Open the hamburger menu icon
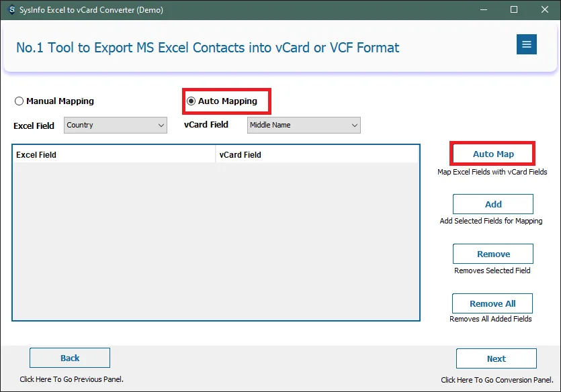The height and width of the screenshot is (392, 561). (x=526, y=44)
